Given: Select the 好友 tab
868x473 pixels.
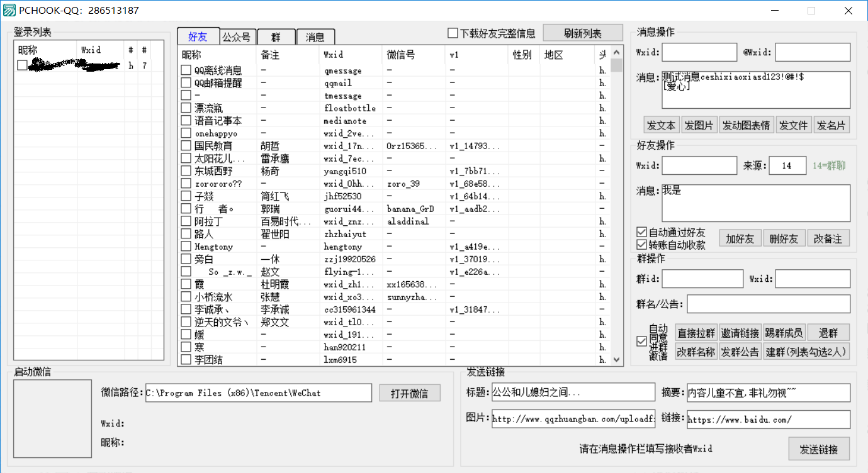Looking at the screenshot, I should [198, 36].
